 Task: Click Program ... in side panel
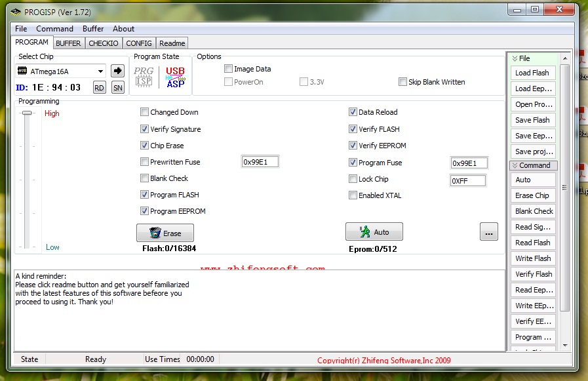click(x=533, y=337)
